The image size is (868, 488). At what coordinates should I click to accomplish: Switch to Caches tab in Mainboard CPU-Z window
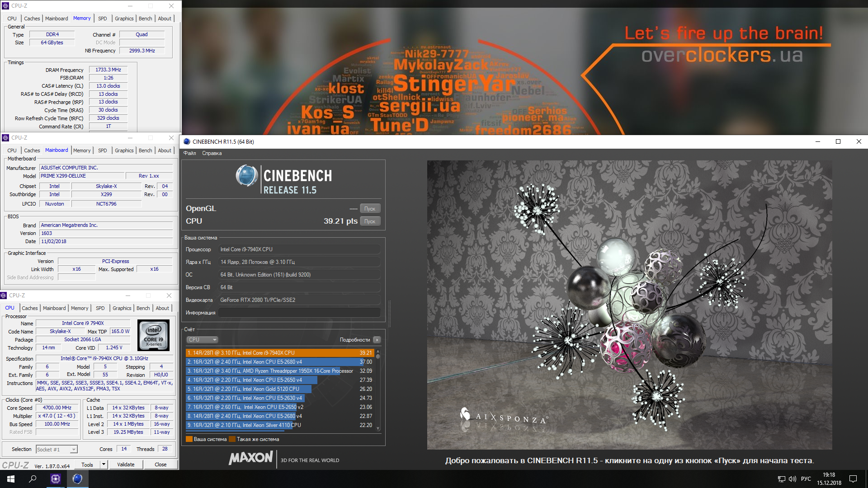pos(32,150)
